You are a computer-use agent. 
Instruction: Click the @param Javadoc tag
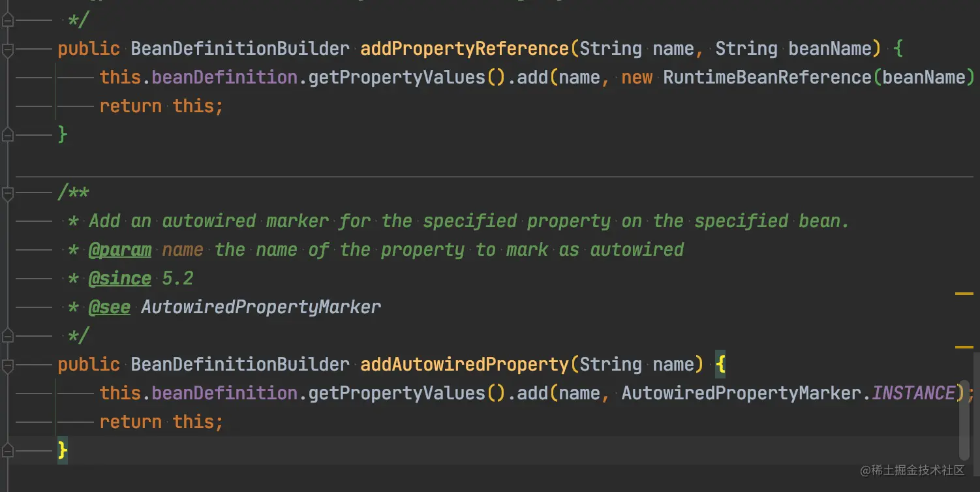(x=120, y=250)
